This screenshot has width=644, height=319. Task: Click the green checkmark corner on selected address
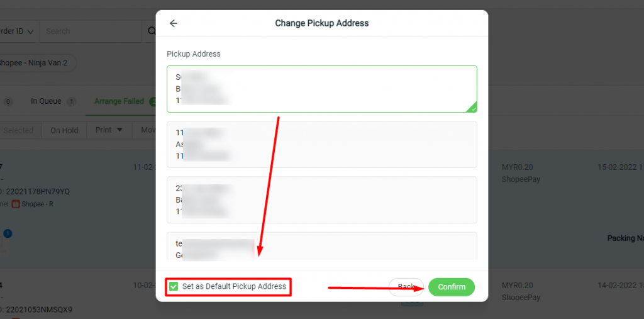472,108
